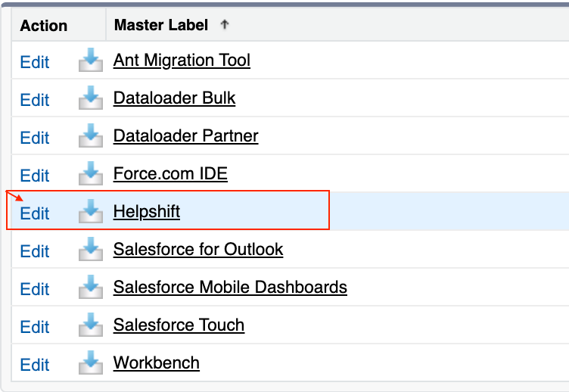Image resolution: width=569 pixels, height=392 pixels.
Task: Edit the Helpshift app entry
Action: pyautogui.click(x=35, y=213)
